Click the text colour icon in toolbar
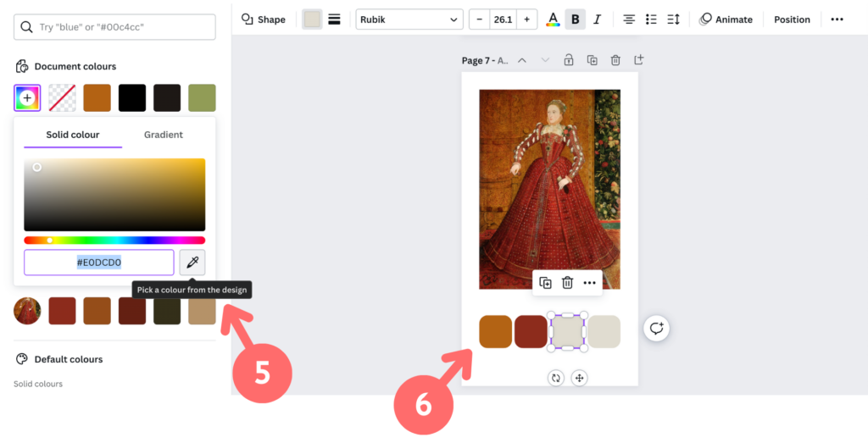 [x=553, y=19]
